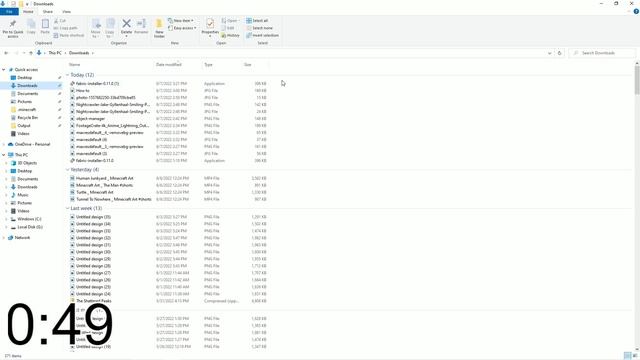640x360 pixels.
Task: Open the New item dropdown
Action: (x=181, y=20)
